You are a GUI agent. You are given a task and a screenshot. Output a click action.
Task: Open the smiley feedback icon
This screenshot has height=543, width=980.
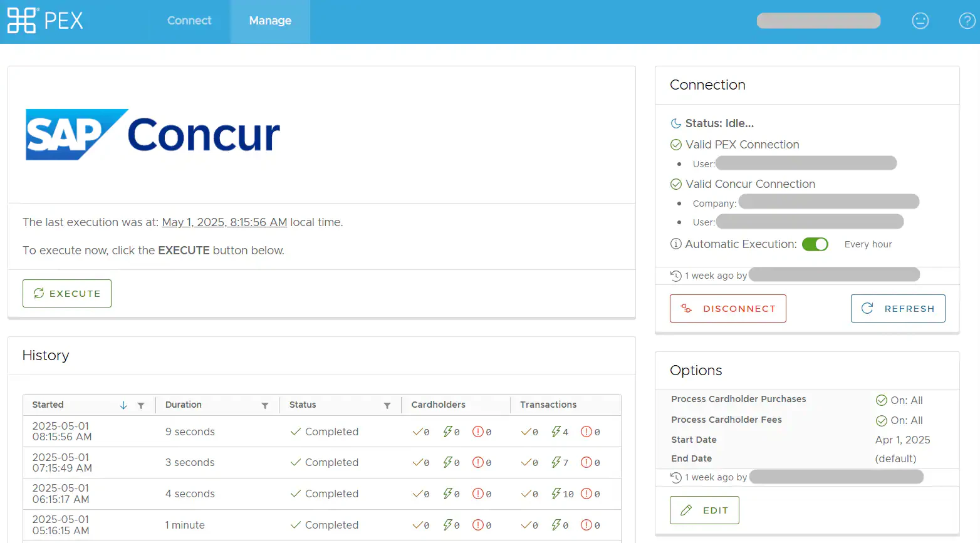pos(920,21)
